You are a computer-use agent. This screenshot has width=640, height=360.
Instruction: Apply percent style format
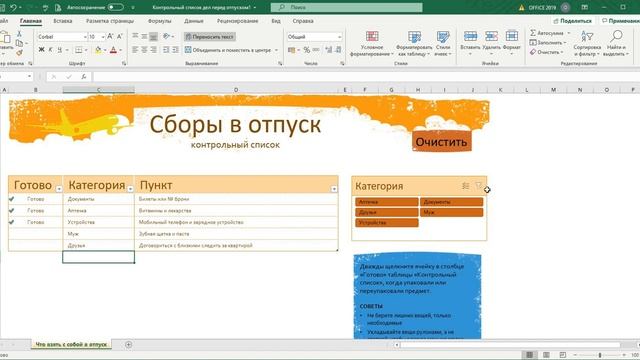coord(307,50)
